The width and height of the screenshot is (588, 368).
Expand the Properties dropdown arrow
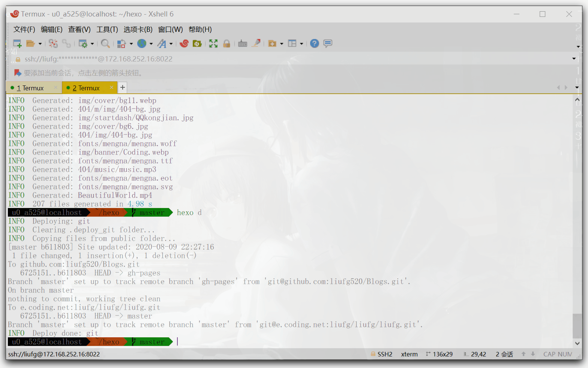pos(92,44)
